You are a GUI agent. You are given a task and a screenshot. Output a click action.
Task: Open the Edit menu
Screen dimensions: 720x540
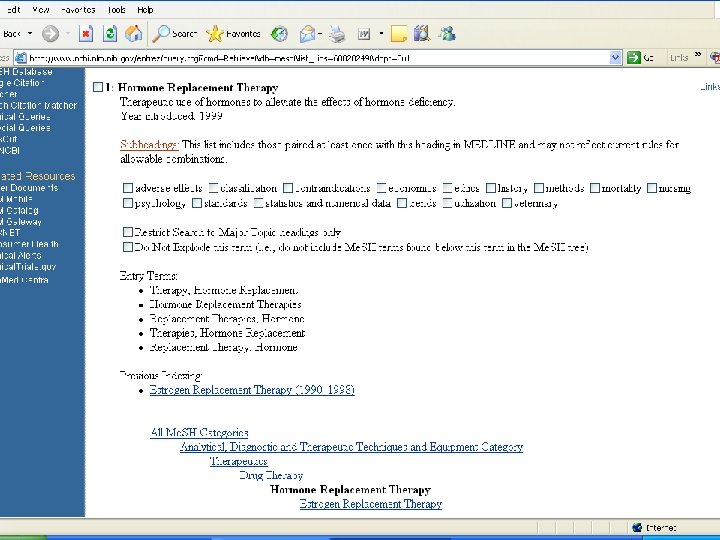[13, 10]
